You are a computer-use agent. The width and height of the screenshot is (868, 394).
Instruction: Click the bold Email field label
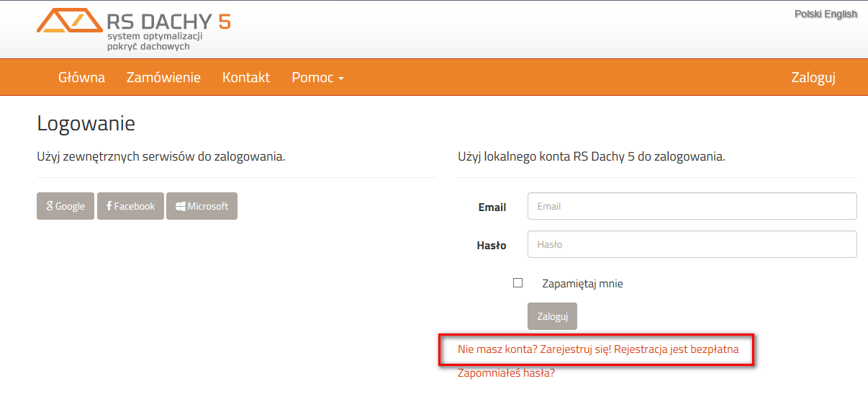(x=492, y=207)
